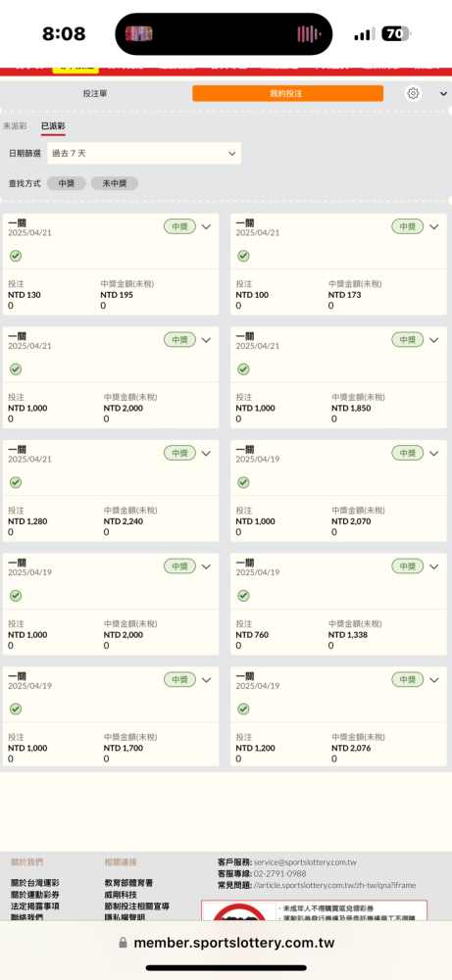Click green checkmark on NTD 1,850 winnings card
The image size is (452, 980).
(x=243, y=369)
